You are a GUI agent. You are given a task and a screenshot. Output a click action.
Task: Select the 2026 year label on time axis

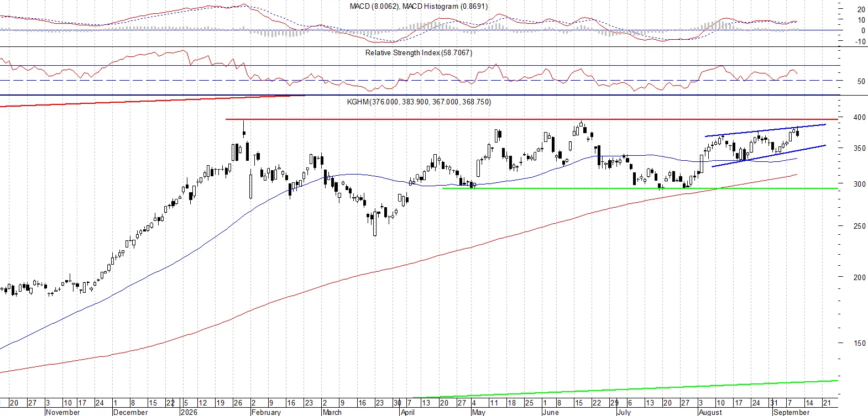pos(189,412)
